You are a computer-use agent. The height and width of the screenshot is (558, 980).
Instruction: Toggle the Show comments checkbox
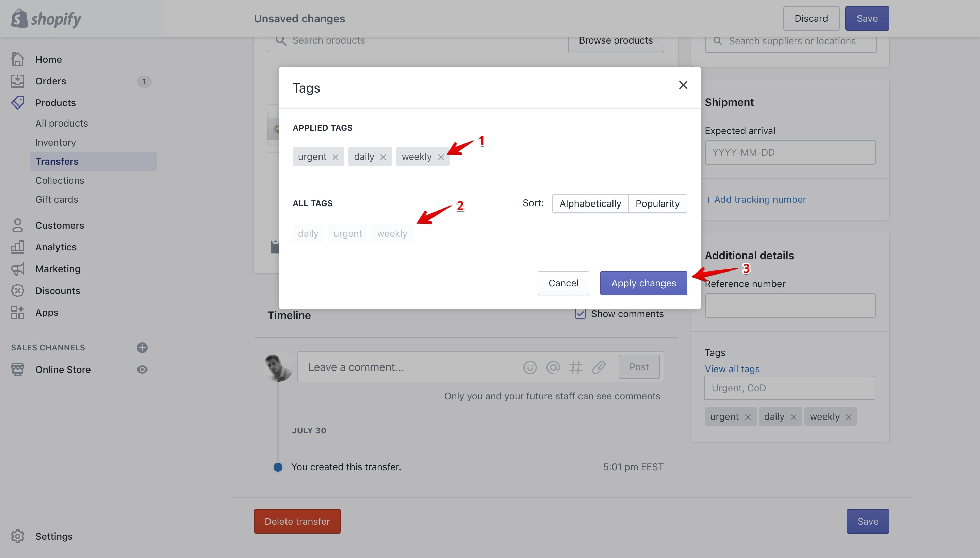point(580,314)
